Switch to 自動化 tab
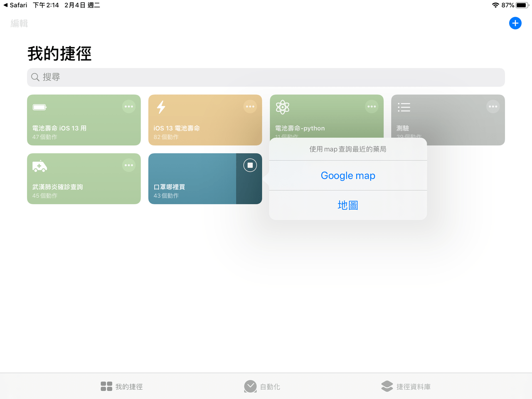The height and width of the screenshot is (399, 532). (x=262, y=387)
